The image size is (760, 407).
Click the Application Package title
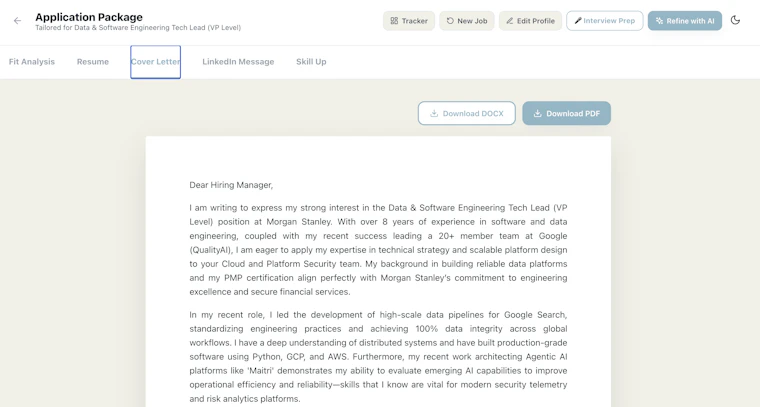[89, 17]
